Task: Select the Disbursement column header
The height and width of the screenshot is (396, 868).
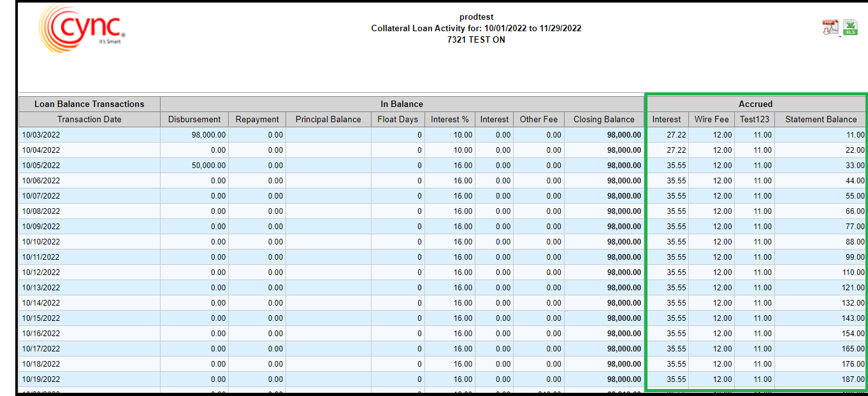Action: [194, 119]
